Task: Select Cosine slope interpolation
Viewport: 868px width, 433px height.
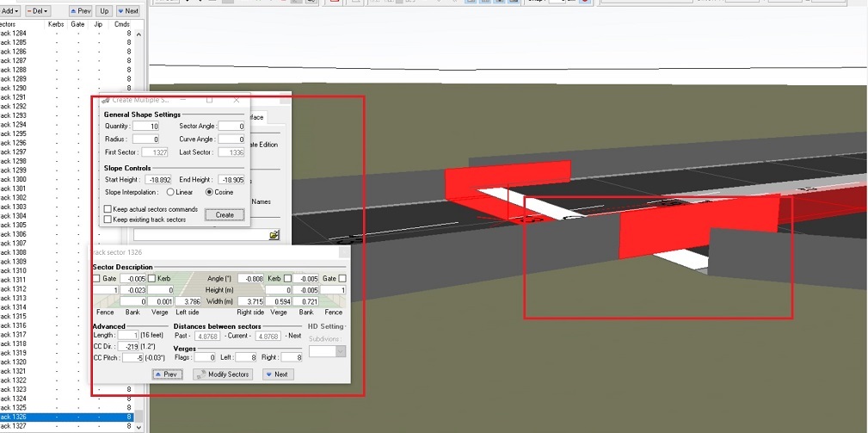Action: (209, 192)
